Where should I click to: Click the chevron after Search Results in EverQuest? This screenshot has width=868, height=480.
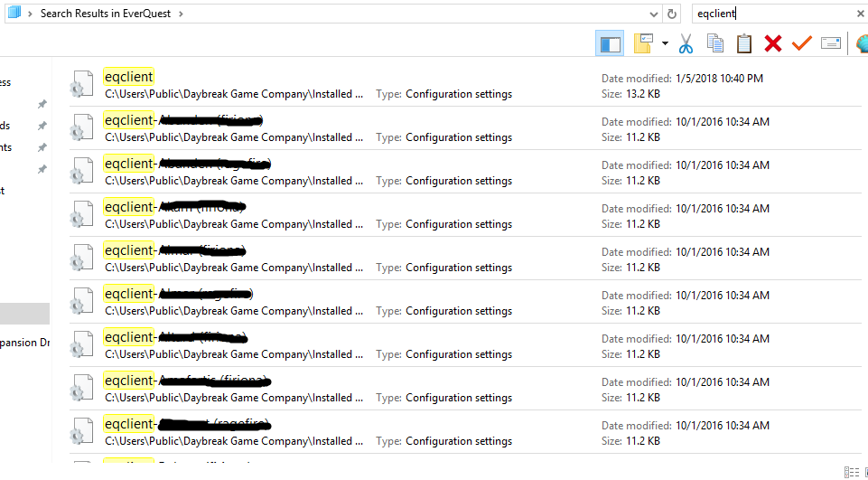[x=181, y=14]
